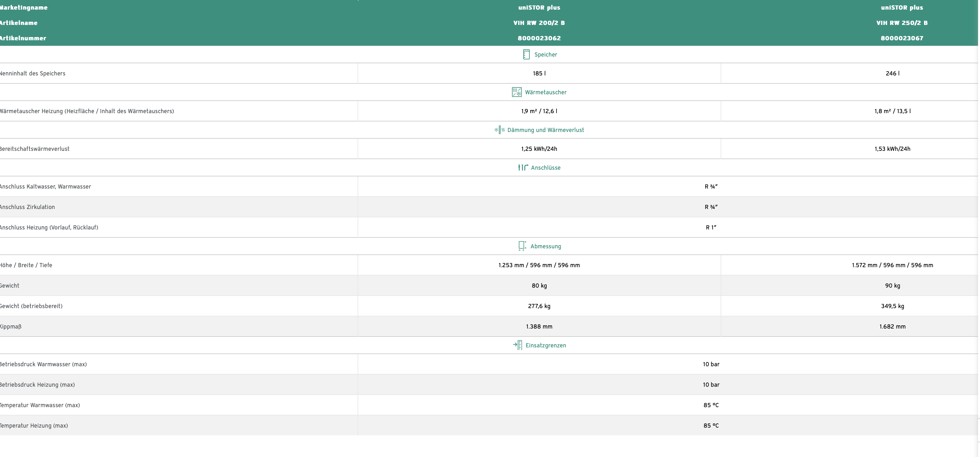Image resolution: width=980 pixels, height=457 pixels.
Task: Select the Wärmetauscher section heading
Action: pyautogui.click(x=546, y=92)
